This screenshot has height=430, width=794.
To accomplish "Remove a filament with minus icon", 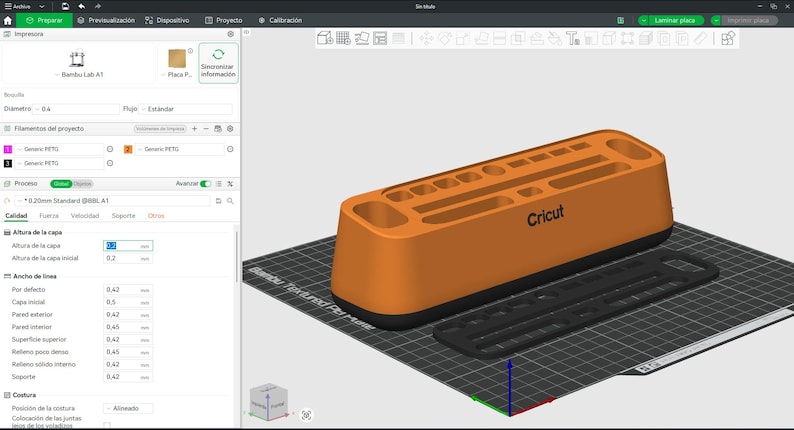I will tap(206, 129).
